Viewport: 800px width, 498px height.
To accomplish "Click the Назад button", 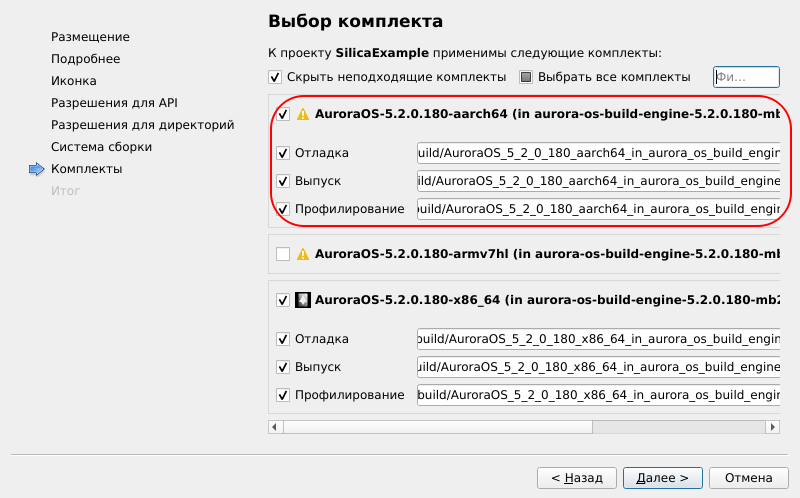I will coord(576,477).
